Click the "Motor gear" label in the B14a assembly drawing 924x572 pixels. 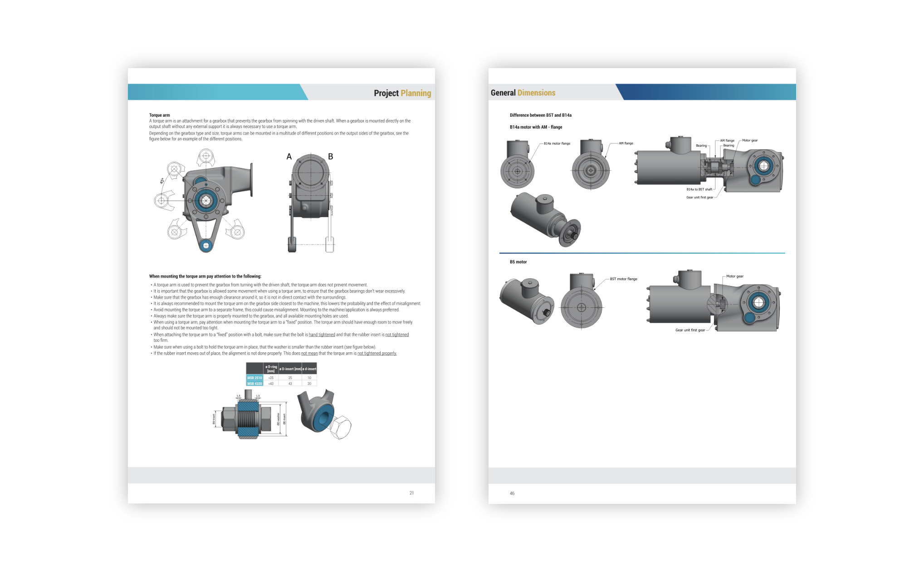[x=750, y=140]
